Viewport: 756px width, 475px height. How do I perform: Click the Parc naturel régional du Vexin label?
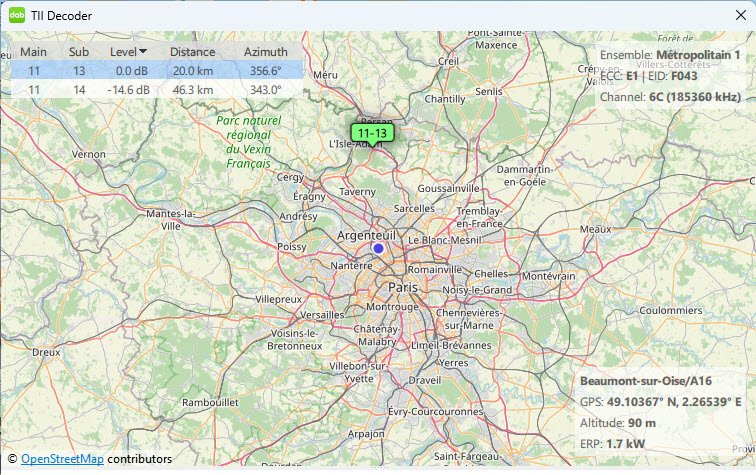coord(249,142)
